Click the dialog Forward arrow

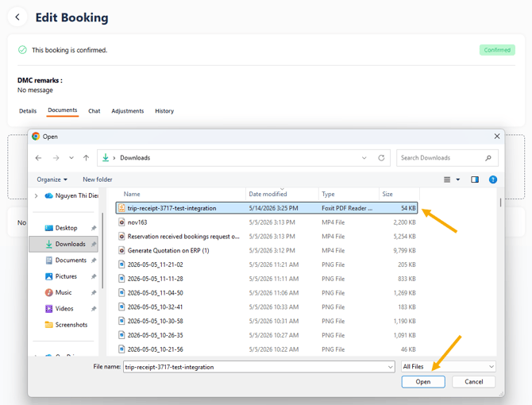point(56,158)
